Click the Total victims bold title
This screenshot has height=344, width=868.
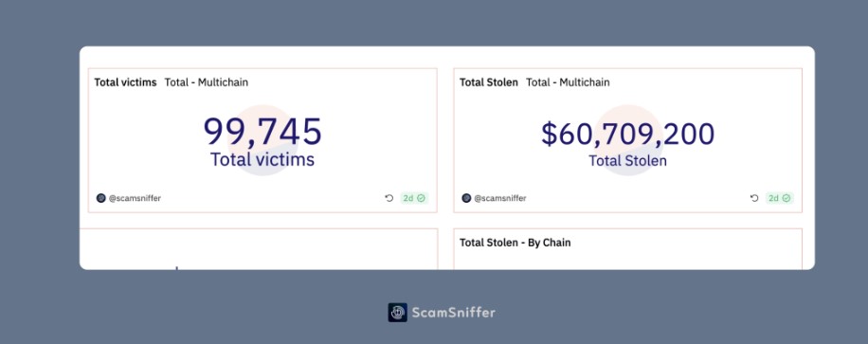coord(125,82)
